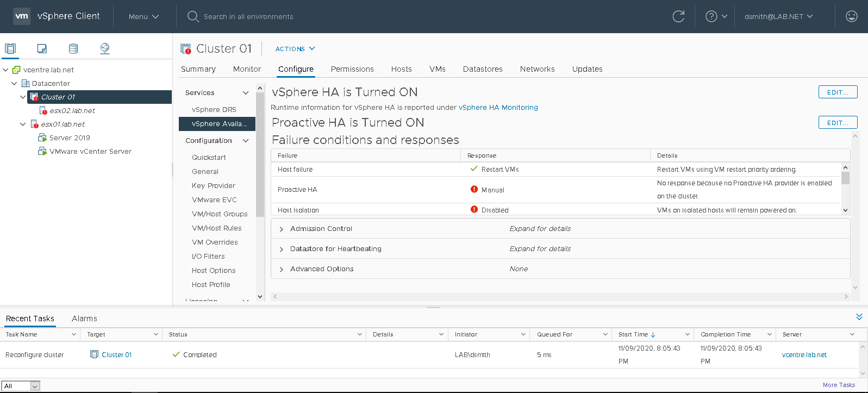This screenshot has height=393, width=868.
Task: Switch to the Updates tab
Action: point(588,69)
